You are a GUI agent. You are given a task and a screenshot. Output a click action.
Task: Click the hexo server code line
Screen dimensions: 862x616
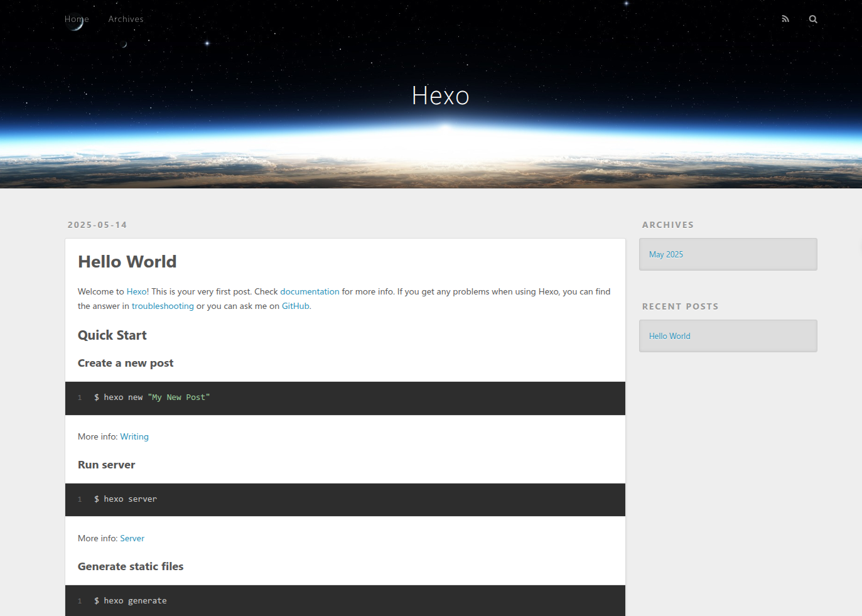(x=126, y=499)
